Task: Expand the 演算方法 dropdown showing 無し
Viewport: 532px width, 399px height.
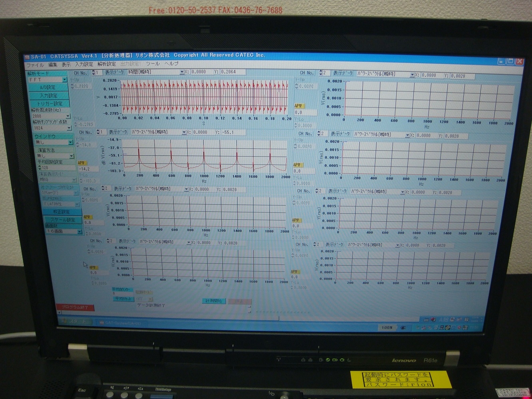Action: 71,156
